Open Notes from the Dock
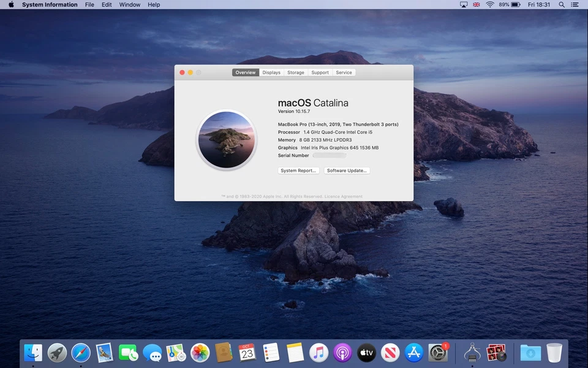 [x=295, y=353]
